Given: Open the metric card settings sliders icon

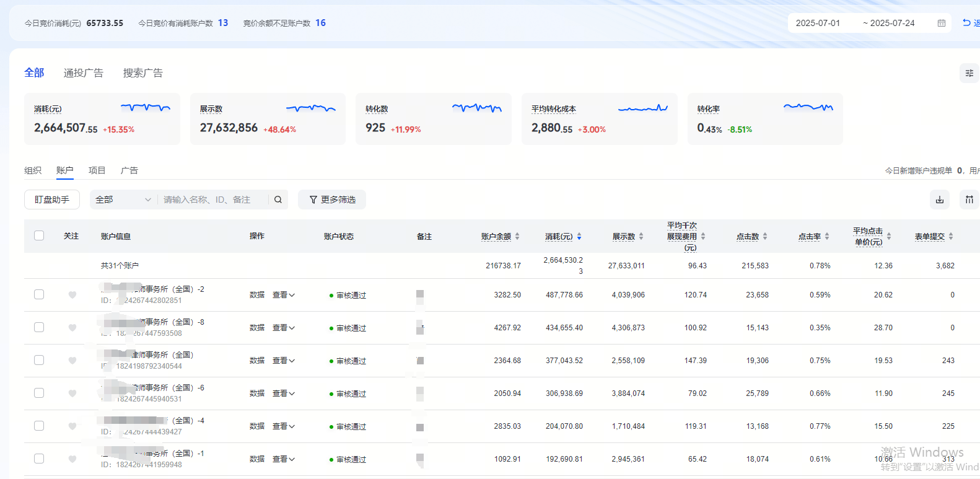Looking at the screenshot, I should 969,73.
